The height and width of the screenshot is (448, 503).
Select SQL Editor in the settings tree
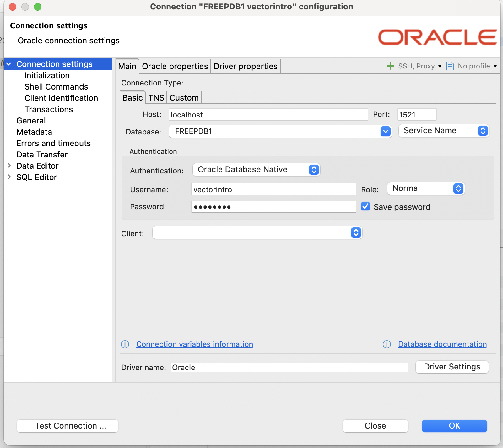point(37,177)
